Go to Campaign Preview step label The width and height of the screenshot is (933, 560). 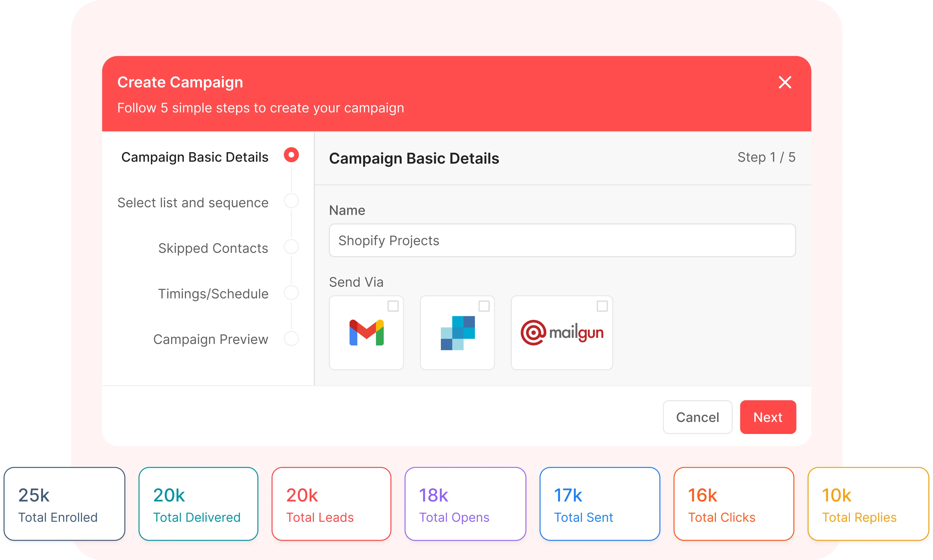tap(210, 339)
